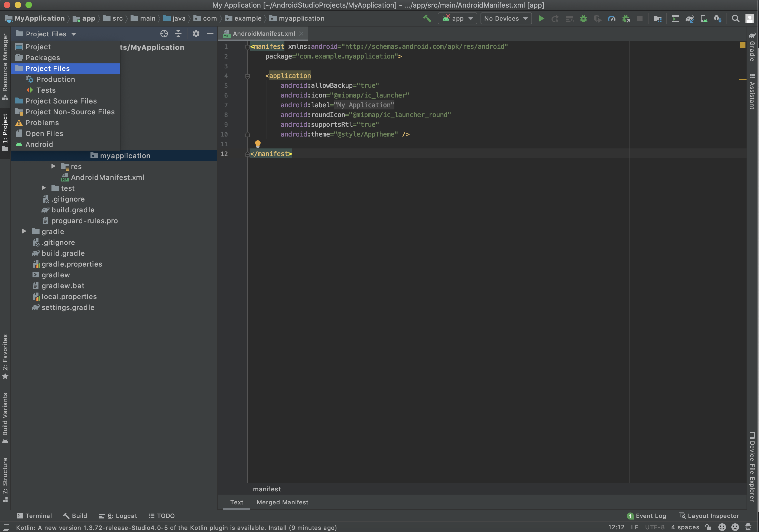
Task: Open build.gradle in the app module
Action: [x=73, y=210]
